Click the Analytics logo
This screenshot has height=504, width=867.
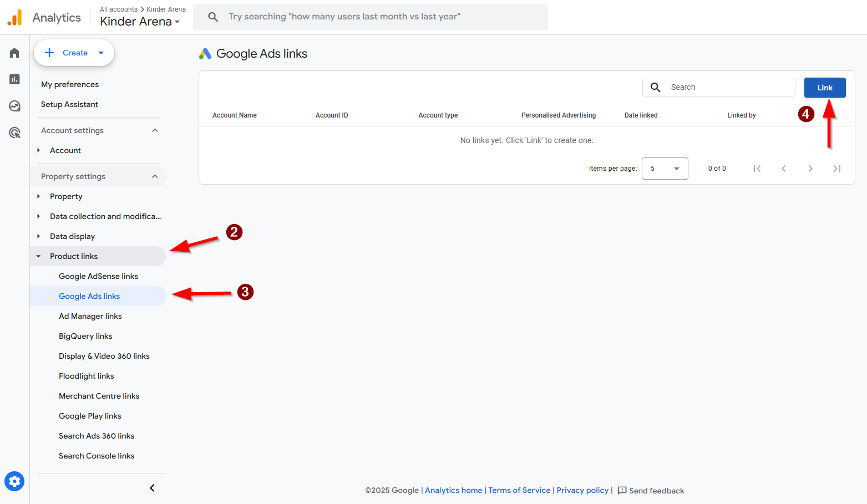[15, 17]
